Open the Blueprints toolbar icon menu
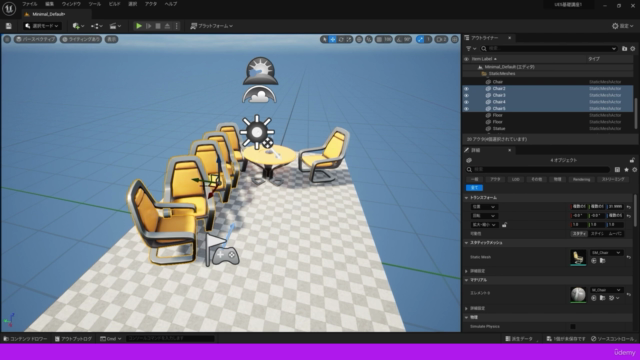The image size is (640, 360). tap(97, 26)
